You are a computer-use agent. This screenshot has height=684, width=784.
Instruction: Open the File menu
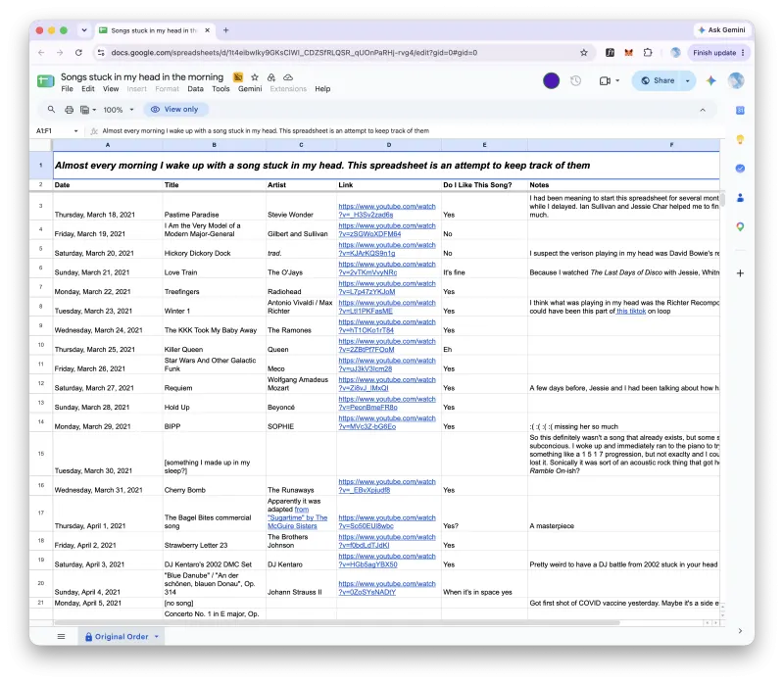coord(67,89)
